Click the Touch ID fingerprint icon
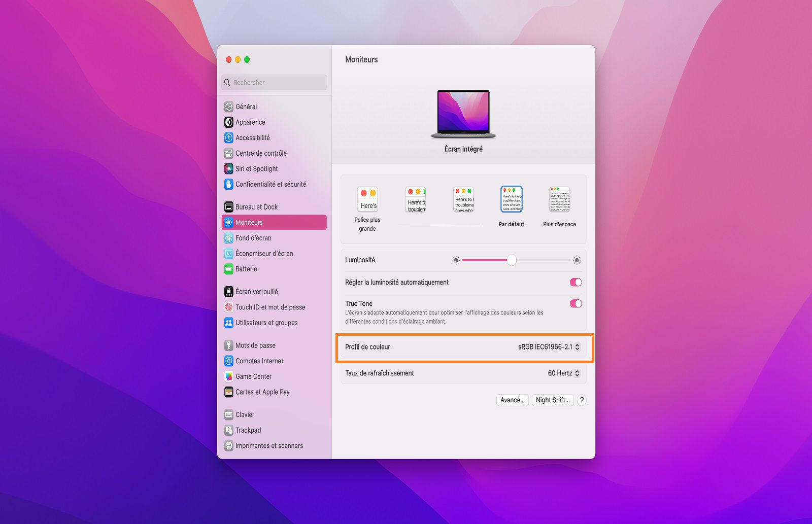The image size is (812, 524). point(229,307)
